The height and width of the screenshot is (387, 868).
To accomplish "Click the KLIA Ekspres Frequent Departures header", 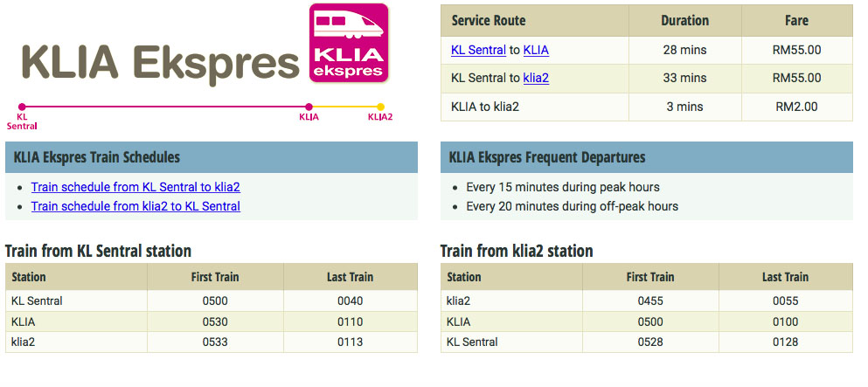I will click(647, 157).
